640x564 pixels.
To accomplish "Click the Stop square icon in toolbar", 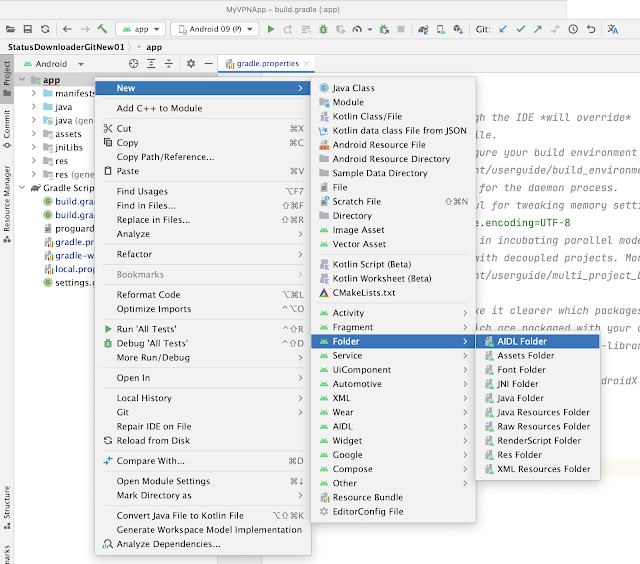I will pyautogui.click(x=401, y=29).
